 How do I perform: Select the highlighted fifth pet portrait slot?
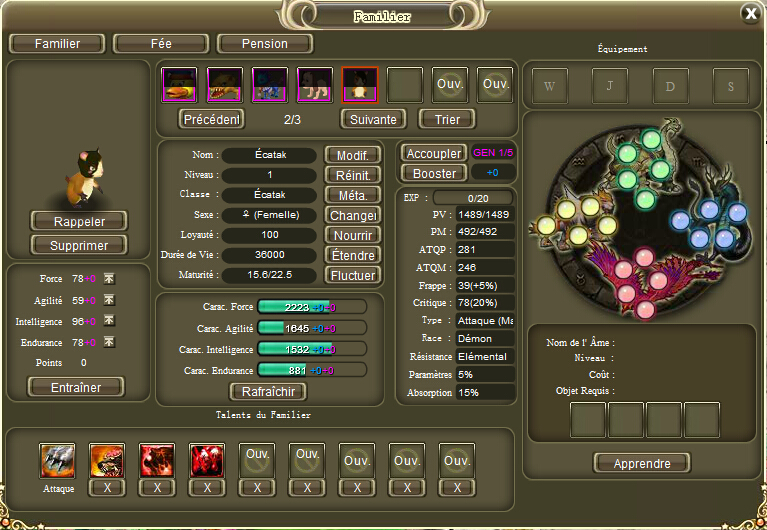click(359, 85)
